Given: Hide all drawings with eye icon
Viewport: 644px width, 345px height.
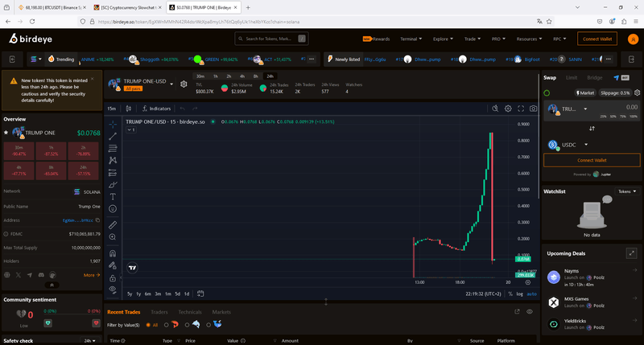Looking at the screenshot, I should click(x=113, y=290).
